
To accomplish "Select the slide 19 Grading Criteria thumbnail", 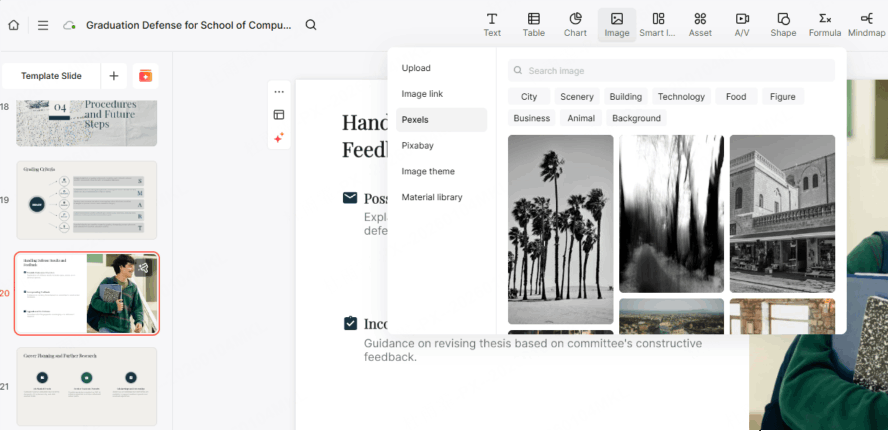I will tap(87, 200).
